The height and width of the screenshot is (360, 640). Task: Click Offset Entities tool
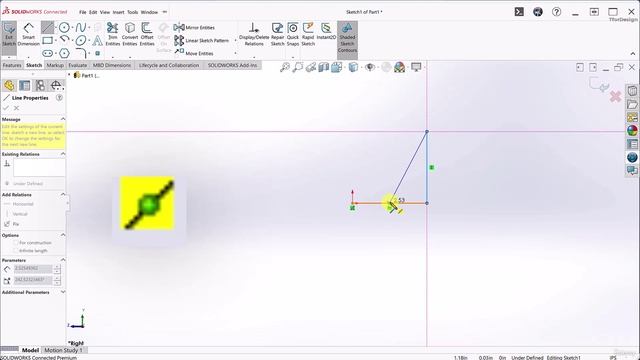coord(147,34)
